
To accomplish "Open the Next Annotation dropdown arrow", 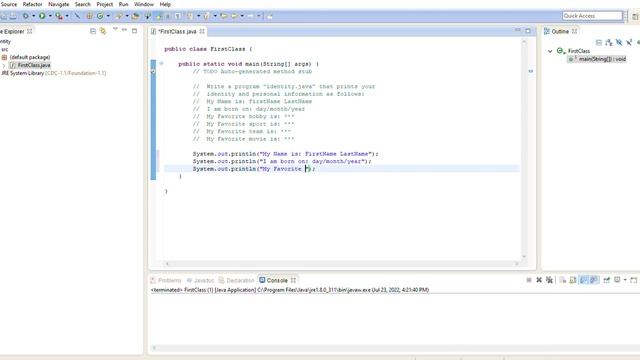I will tap(199, 16).
